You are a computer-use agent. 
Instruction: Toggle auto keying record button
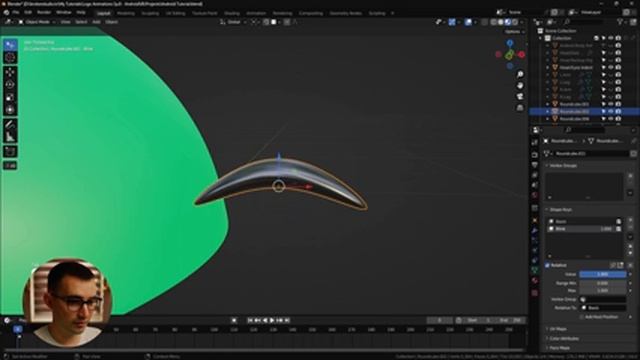pos(234,320)
